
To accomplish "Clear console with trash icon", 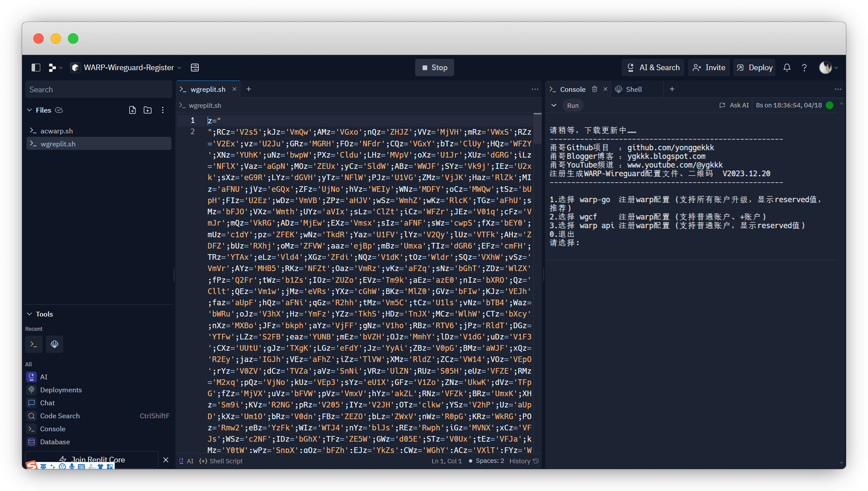I will tap(594, 89).
